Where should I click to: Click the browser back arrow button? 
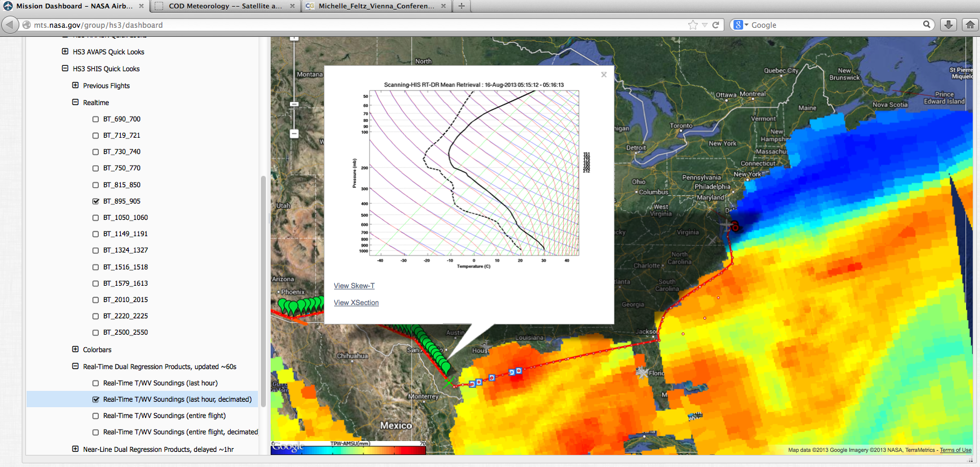pos(10,25)
